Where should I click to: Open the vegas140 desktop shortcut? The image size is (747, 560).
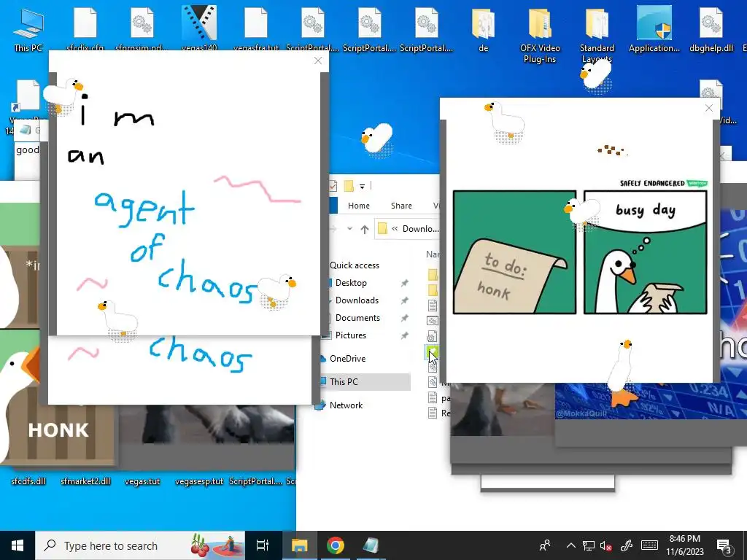[199, 28]
